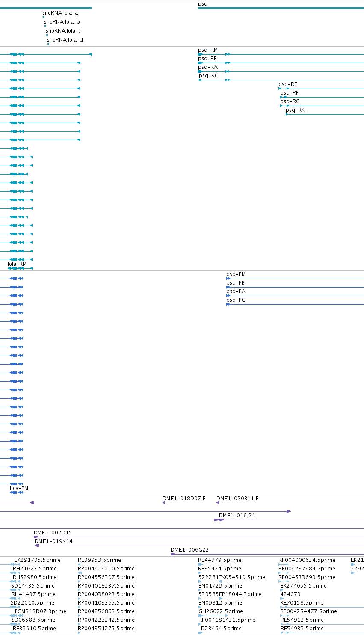Click EST RP004254477.5prime

308,611
